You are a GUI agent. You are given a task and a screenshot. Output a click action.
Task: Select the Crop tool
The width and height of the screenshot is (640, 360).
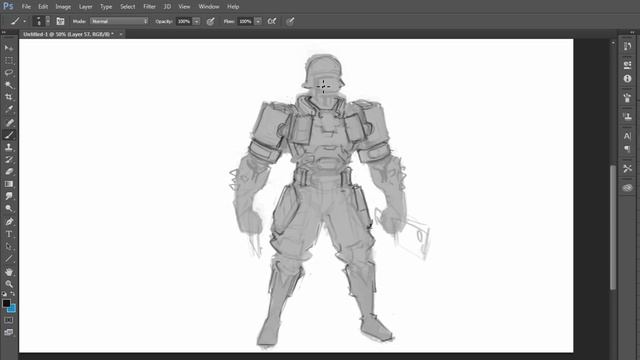[9, 97]
